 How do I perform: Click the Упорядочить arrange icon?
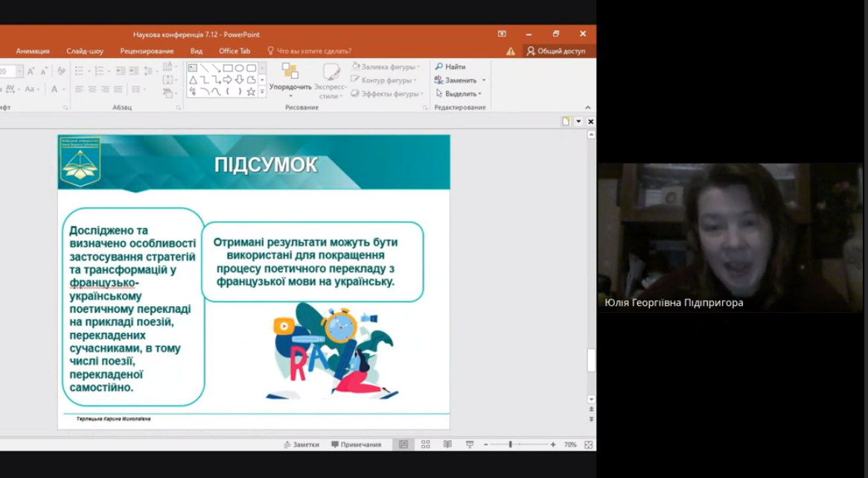click(x=290, y=72)
